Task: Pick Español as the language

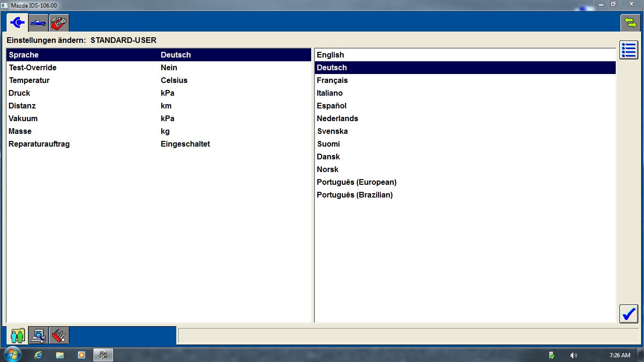Action: (x=331, y=106)
